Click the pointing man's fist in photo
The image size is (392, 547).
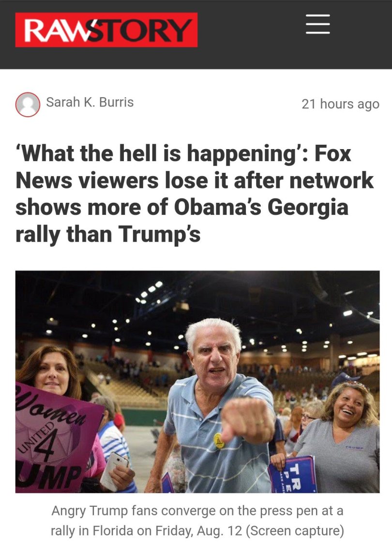[247, 421]
